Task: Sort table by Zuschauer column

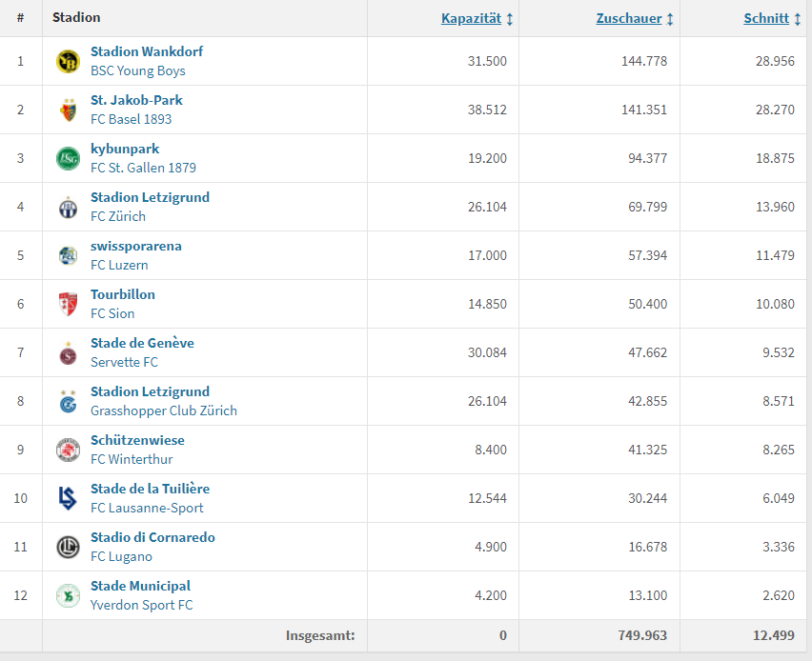Action: (629, 19)
